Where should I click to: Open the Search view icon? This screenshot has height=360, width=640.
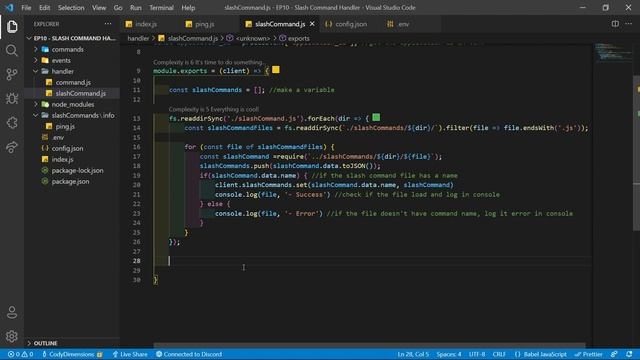[12, 50]
